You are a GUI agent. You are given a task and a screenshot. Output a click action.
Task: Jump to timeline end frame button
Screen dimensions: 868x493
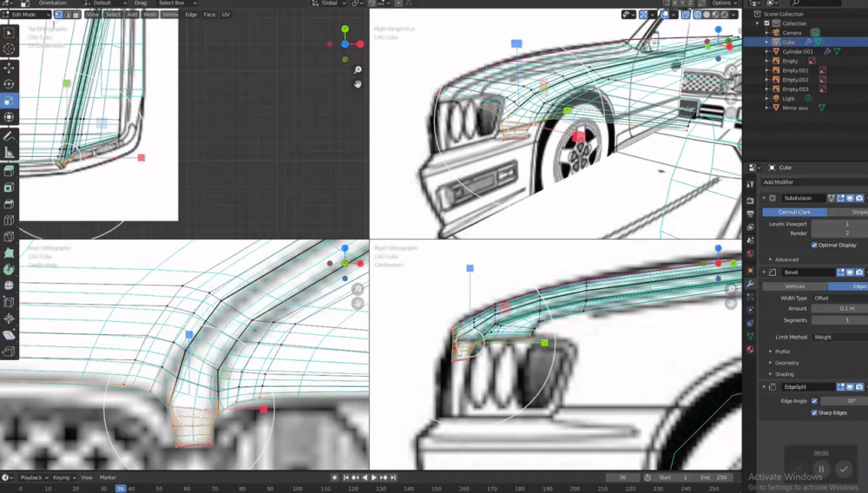click(x=393, y=477)
